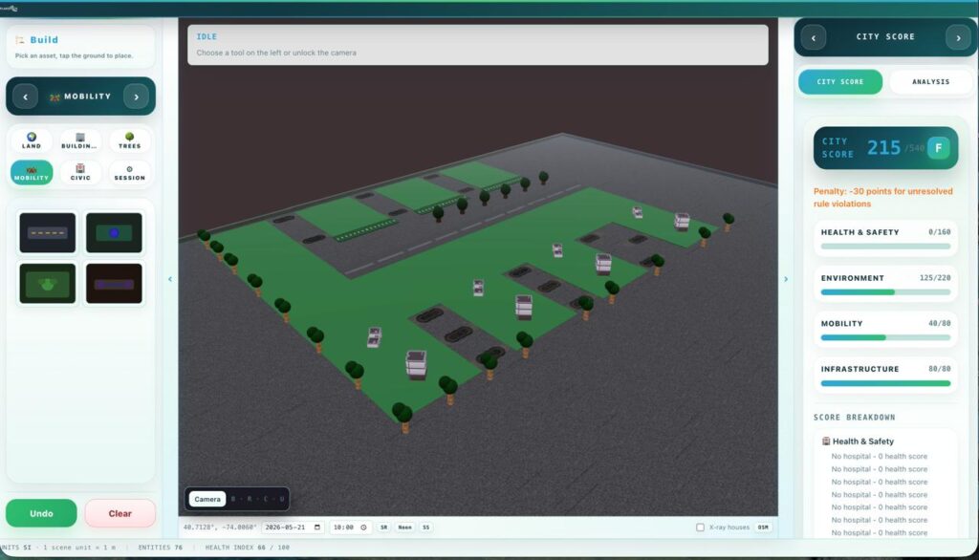
Task: Click the Environment 125/220 value
Action: [935, 278]
